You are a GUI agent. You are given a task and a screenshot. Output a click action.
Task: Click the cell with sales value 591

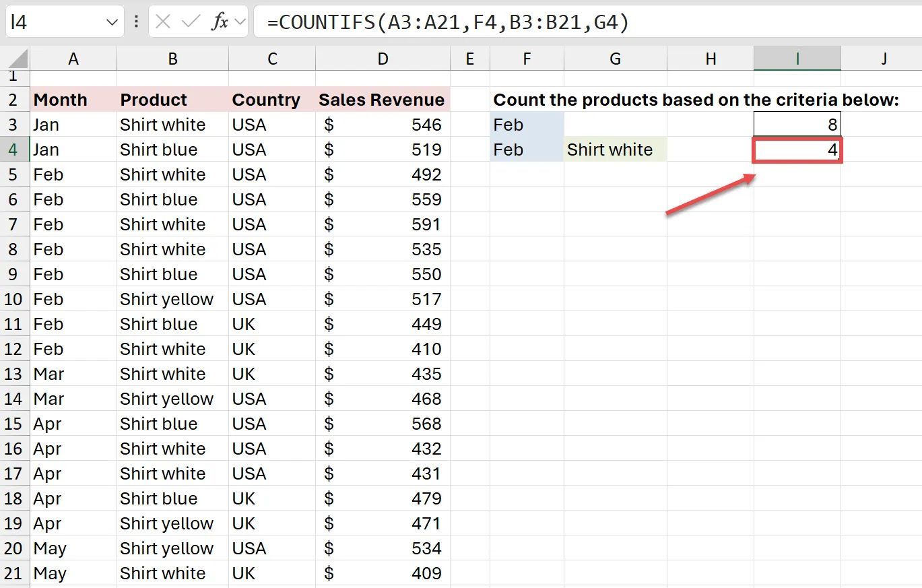383,224
